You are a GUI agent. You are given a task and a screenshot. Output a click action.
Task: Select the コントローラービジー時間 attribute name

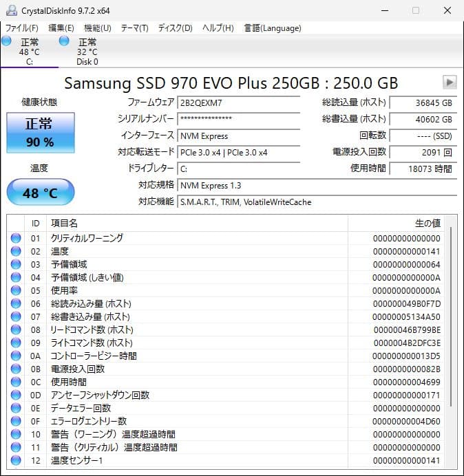coord(94,356)
